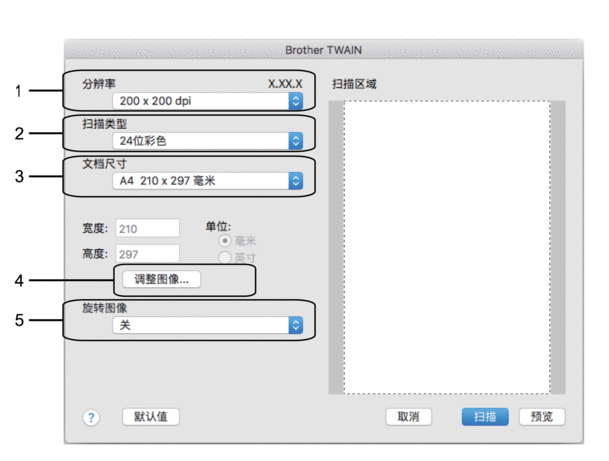Click the arrow icon on 扫描类型 selector
Image resolution: width=609 pixels, height=461 pixels.
click(x=295, y=141)
